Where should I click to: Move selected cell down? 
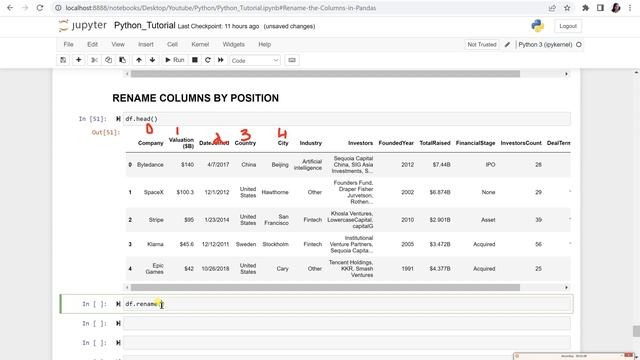tap(152, 60)
